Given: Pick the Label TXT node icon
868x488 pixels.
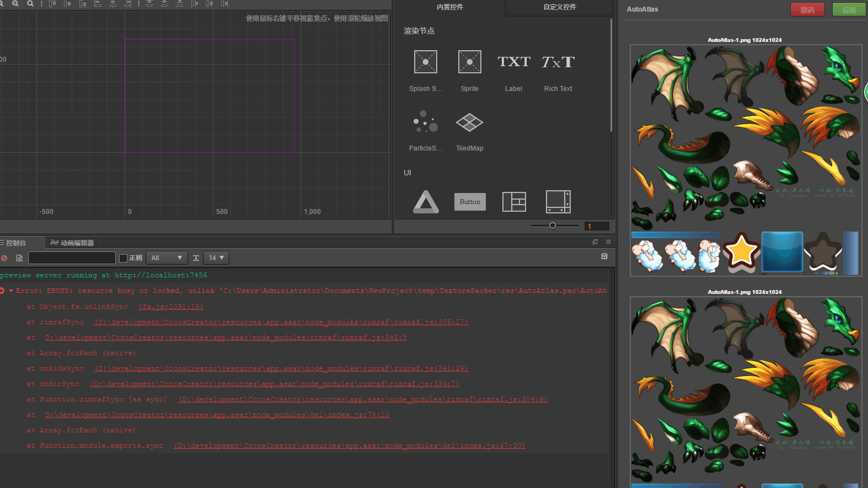Looking at the screenshot, I should (514, 62).
